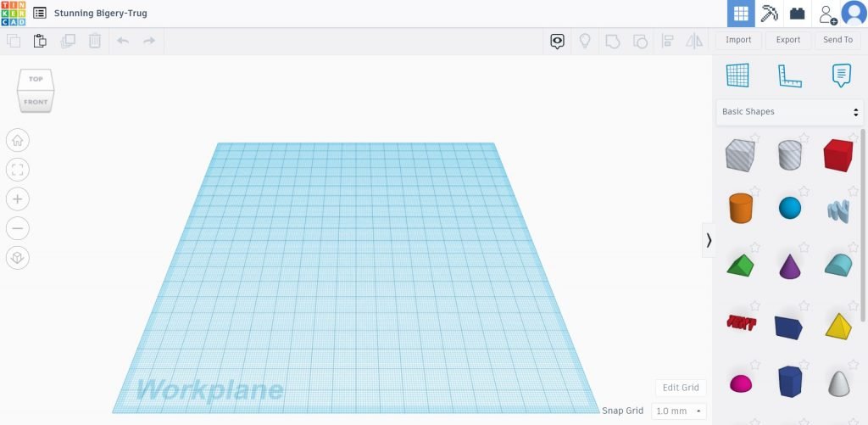The width and height of the screenshot is (868, 425).
Task: Paste using the clipboard toolbar icon
Action: 40,41
